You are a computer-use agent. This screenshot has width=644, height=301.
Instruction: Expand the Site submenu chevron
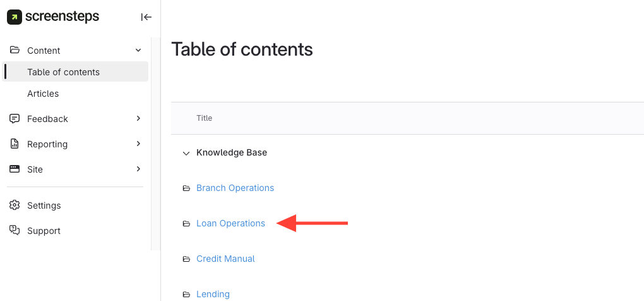(139, 169)
